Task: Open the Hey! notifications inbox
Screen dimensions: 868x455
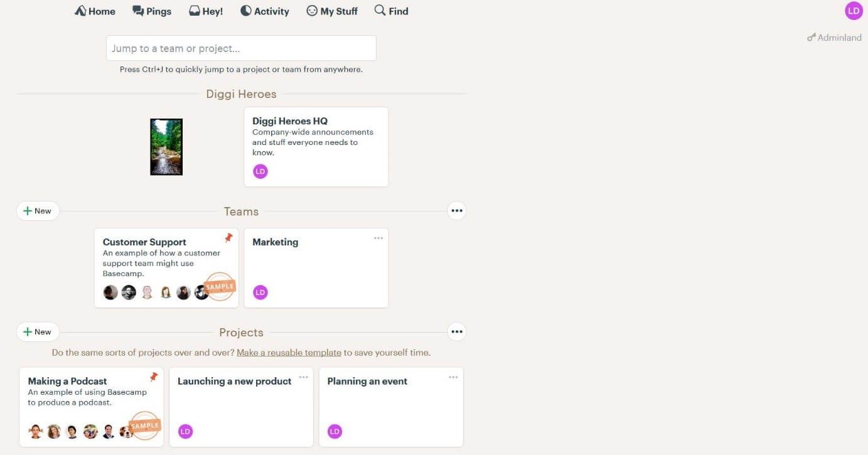Action: pos(206,11)
